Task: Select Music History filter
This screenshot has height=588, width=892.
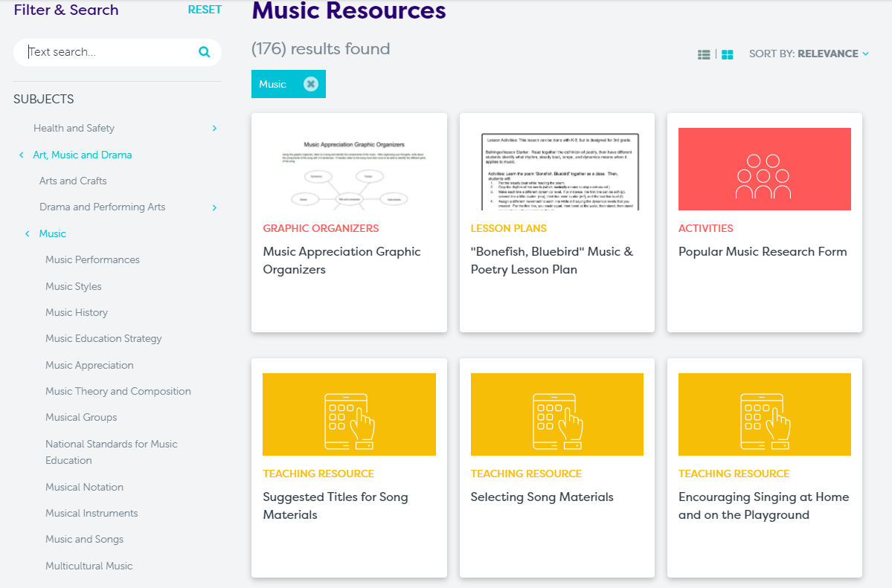Action: click(77, 312)
